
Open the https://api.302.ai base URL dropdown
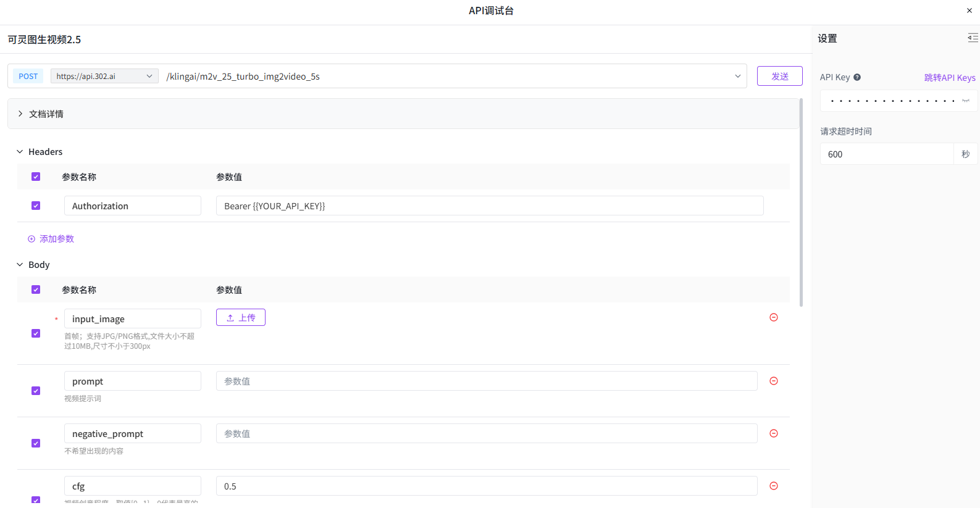(x=104, y=76)
